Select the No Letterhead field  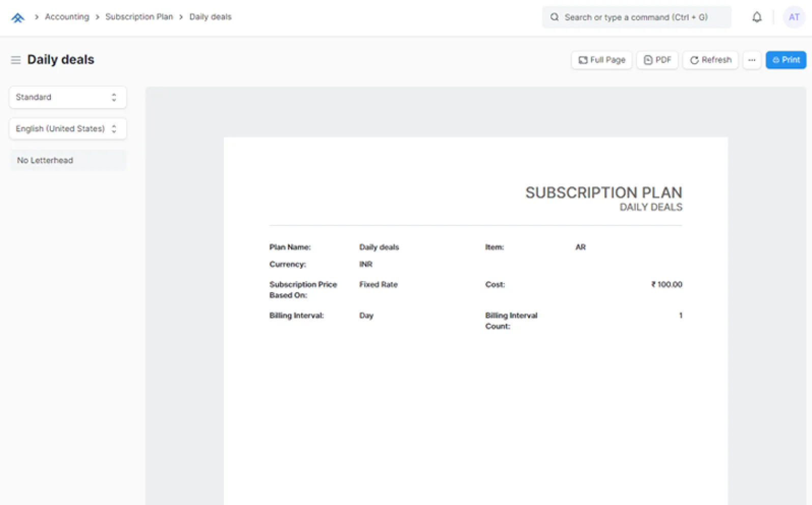point(67,160)
